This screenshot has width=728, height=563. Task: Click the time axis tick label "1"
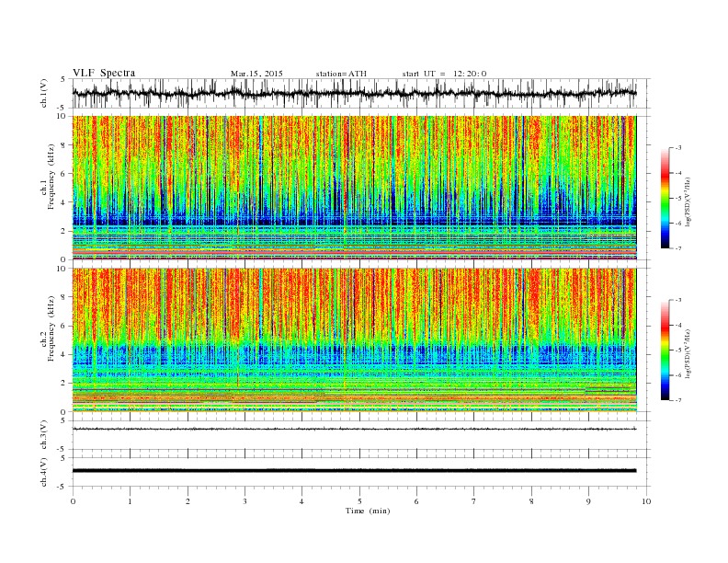click(130, 501)
